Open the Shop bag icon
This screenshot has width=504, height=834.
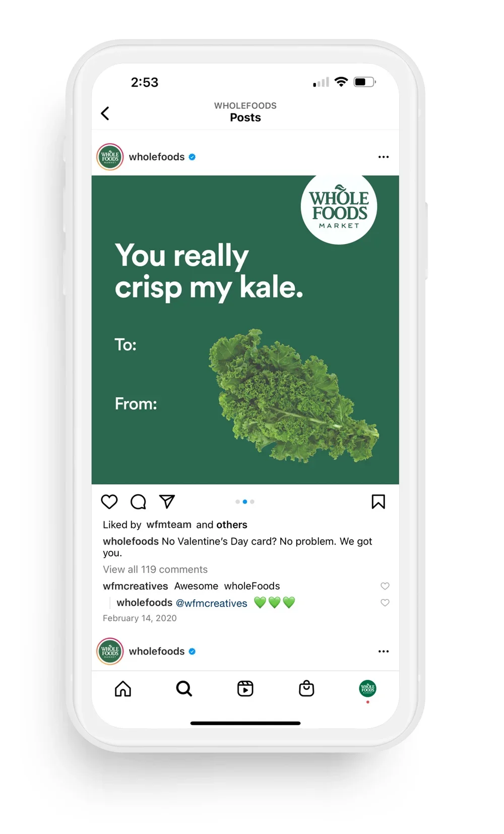point(306,688)
